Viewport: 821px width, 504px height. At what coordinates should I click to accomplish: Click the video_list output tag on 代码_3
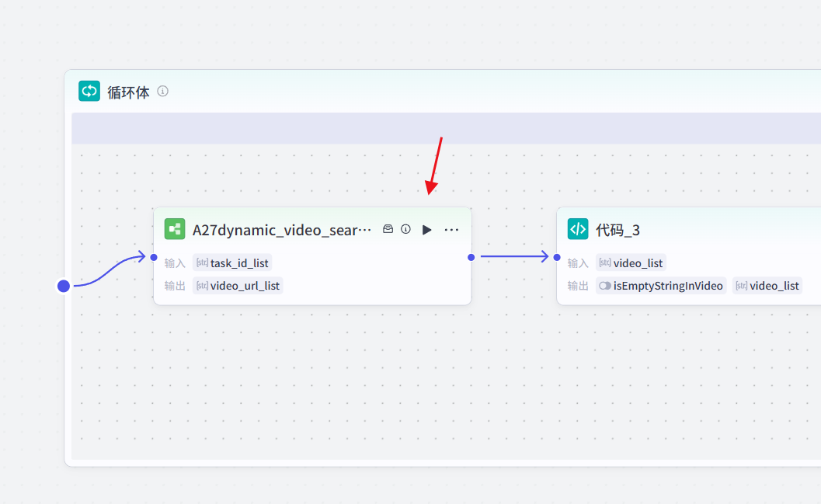tap(767, 286)
